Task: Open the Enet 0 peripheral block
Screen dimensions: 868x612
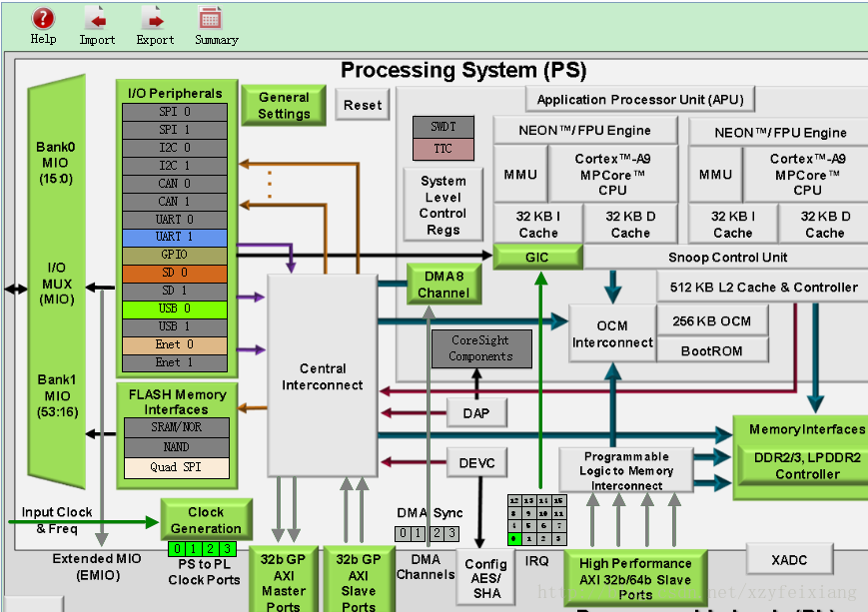Action: (175, 344)
